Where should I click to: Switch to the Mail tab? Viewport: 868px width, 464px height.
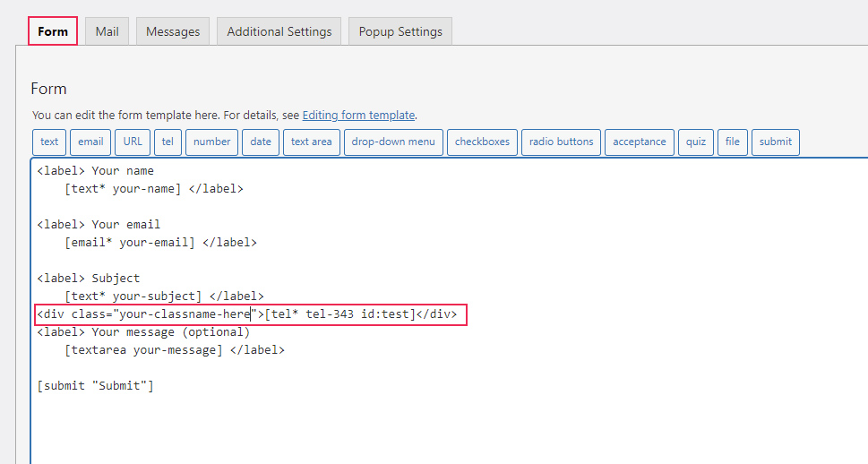click(x=107, y=31)
